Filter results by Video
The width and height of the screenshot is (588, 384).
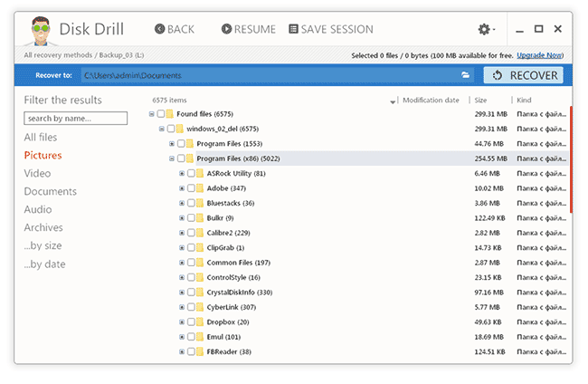(x=37, y=173)
